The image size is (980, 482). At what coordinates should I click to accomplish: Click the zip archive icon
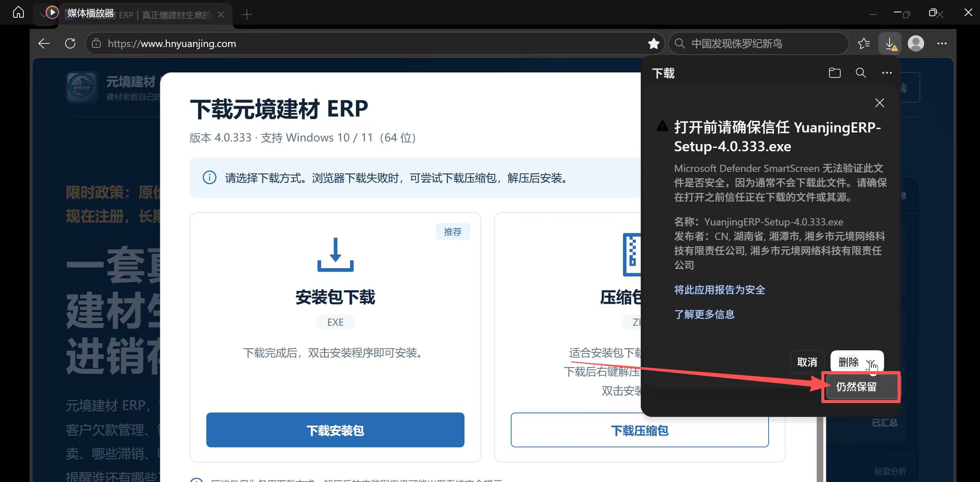pos(632,254)
